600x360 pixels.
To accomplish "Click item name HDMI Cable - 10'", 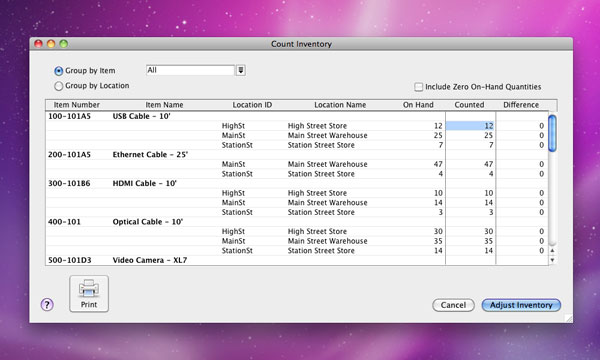I will [x=144, y=183].
